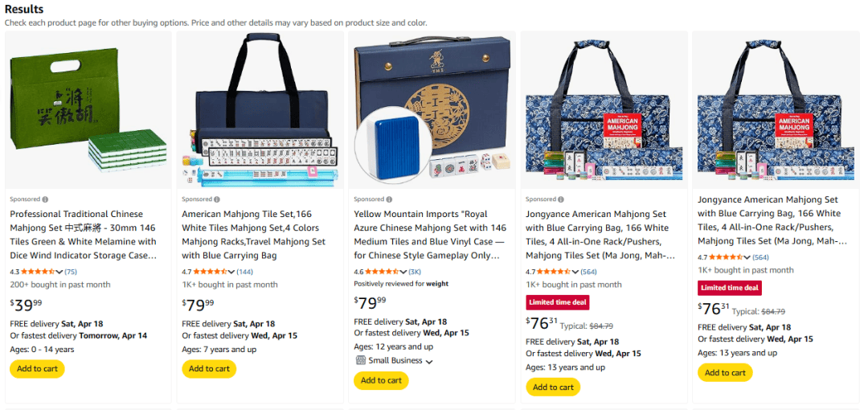Open Sponsored info icon on Yellow Mountain Imports listing
The height and width of the screenshot is (410, 868).
[389, 199]
